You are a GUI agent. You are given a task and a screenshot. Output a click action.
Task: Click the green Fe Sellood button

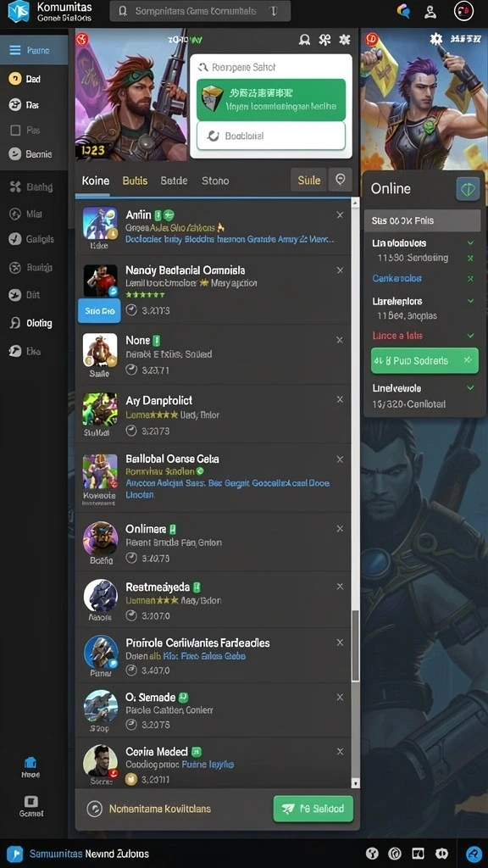click(313, 809)
